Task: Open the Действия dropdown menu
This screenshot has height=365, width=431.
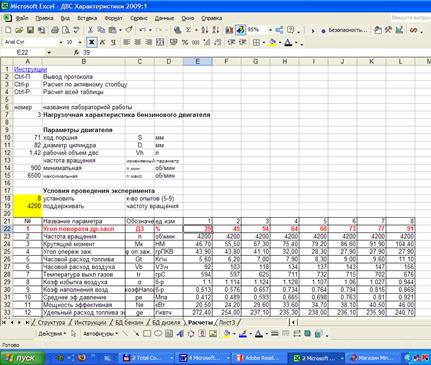Action: 52,333
